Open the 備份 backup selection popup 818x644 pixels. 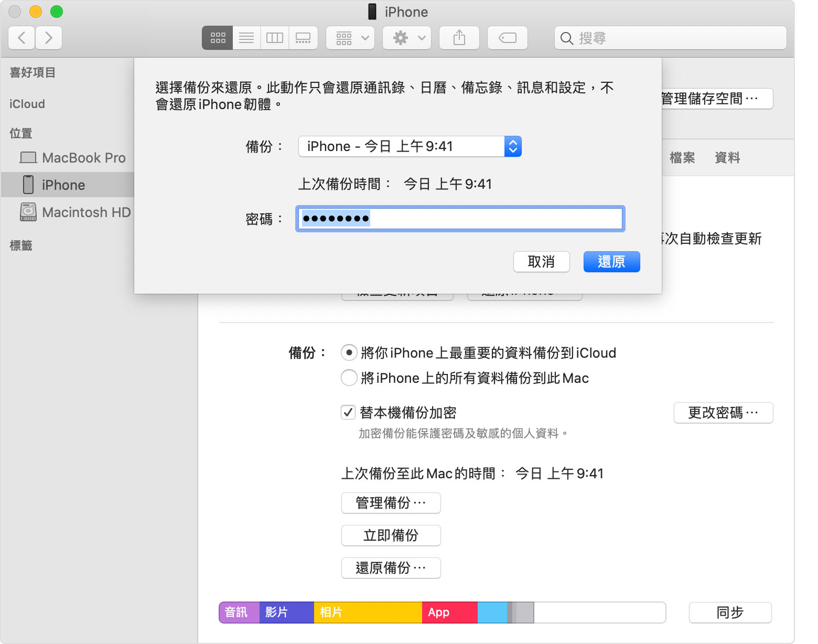click(x=410, y=146)
